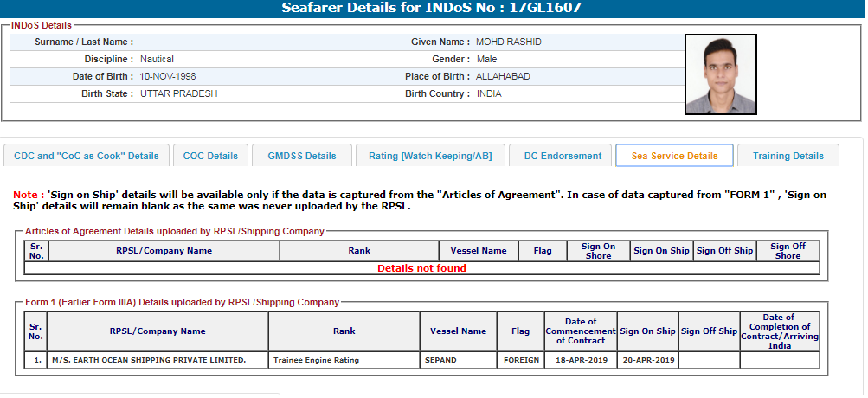
Task: Click the Trainee Engine Rating rank cell
Action: point(344,360)
